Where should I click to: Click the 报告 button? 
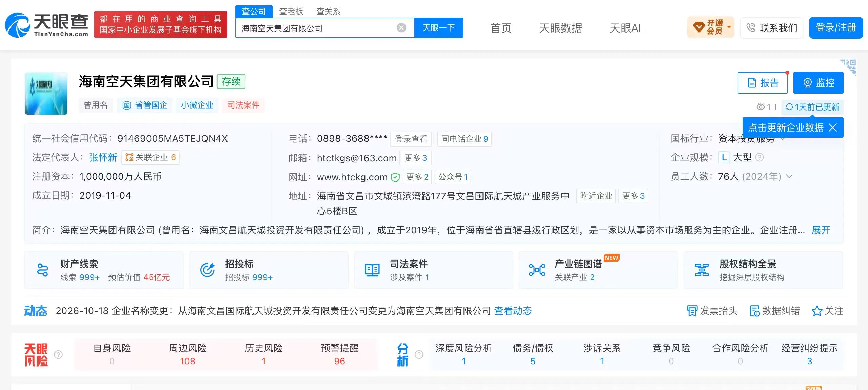pos(763,83)
